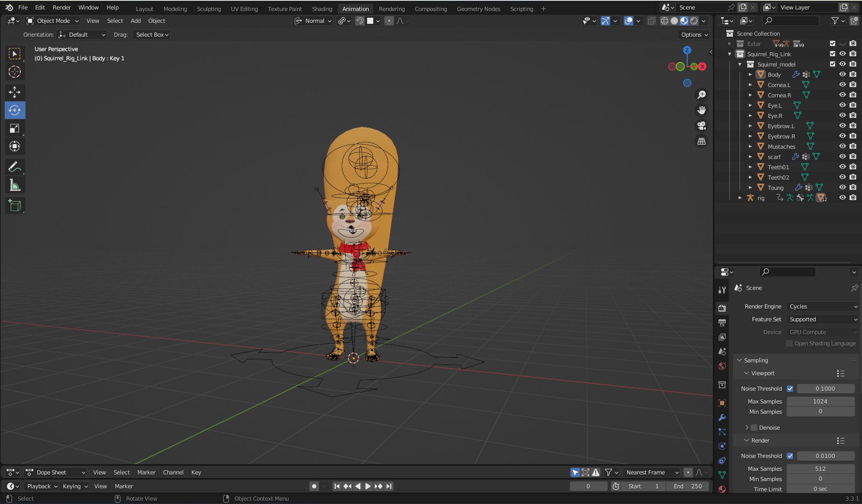862x504 pixels.
Task: Select the Cursor tool in the toolbar
Action: click(x=14, y=72)
